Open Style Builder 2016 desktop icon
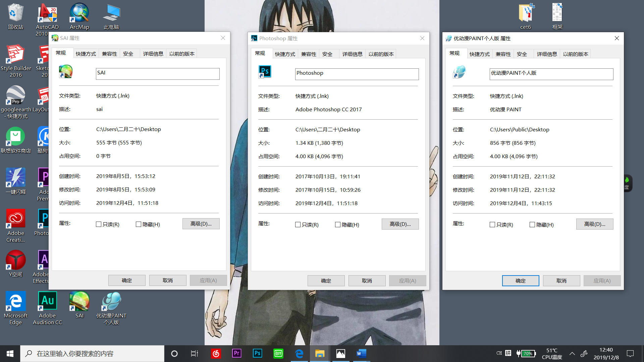Viewport: 644px width, 362px height. [15, 61]
